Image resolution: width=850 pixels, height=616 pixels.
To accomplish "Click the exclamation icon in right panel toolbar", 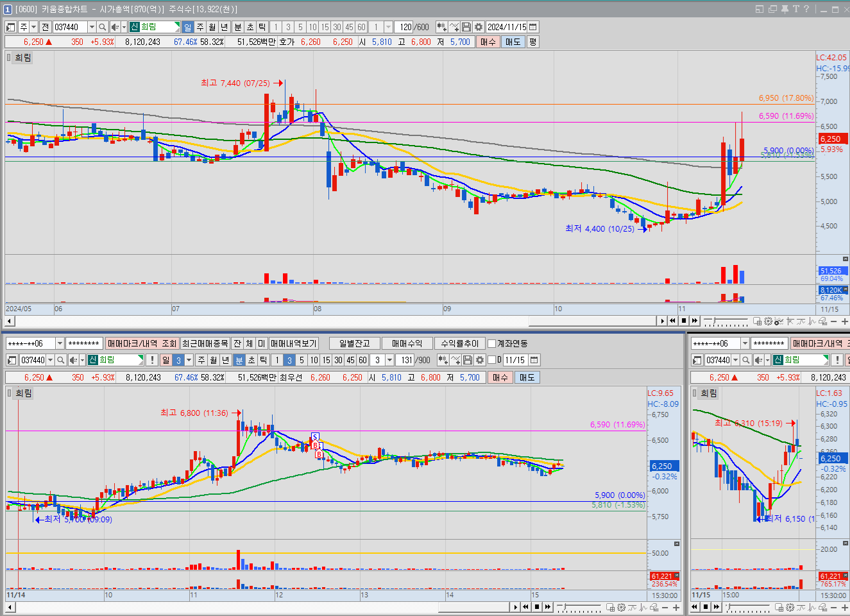I will point(837,360).
